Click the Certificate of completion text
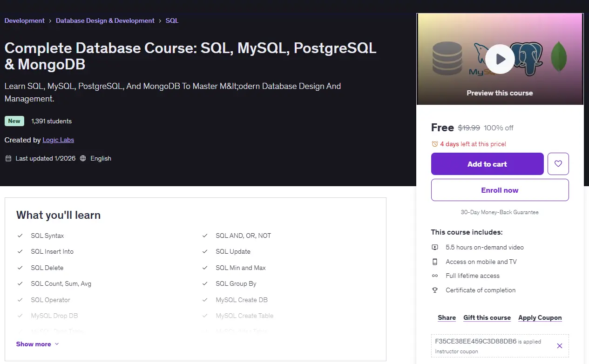589x364 pixels. coord(481,290)
